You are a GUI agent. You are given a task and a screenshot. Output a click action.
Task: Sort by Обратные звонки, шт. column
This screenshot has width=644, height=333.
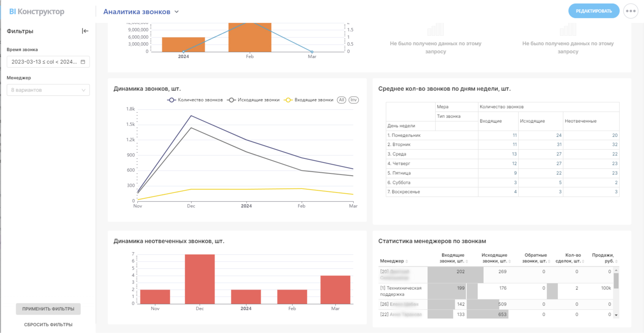click(x=549, y=261)
